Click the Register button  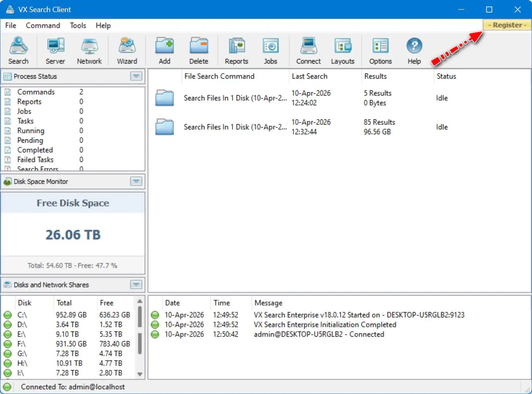[x=507, y=25]
